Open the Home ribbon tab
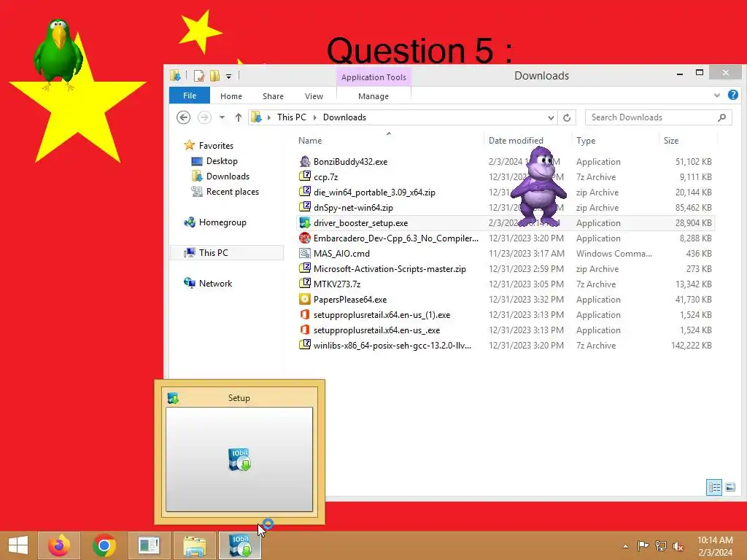Viewport: 747px width, 560px height. pyautogui.click(x=231, y=96)
